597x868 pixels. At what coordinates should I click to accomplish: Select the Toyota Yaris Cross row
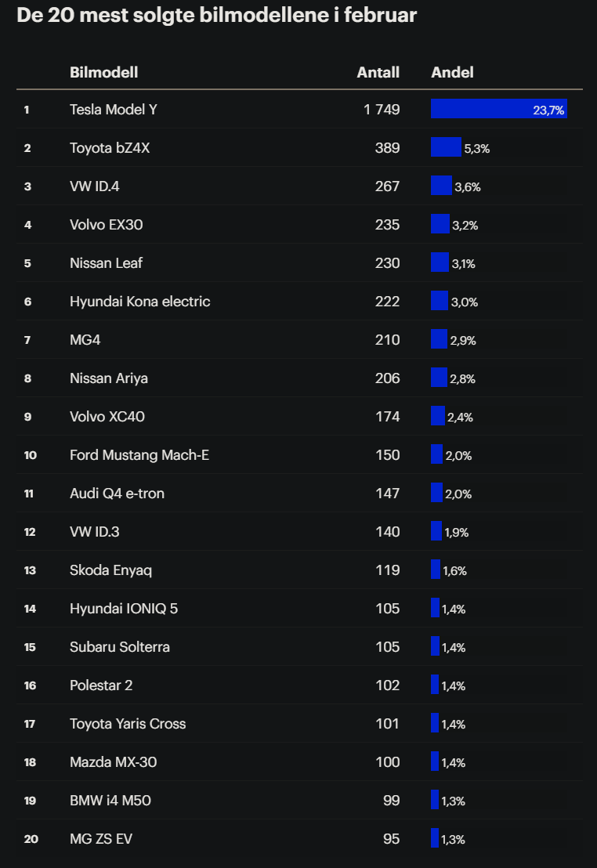click(299, 724)
